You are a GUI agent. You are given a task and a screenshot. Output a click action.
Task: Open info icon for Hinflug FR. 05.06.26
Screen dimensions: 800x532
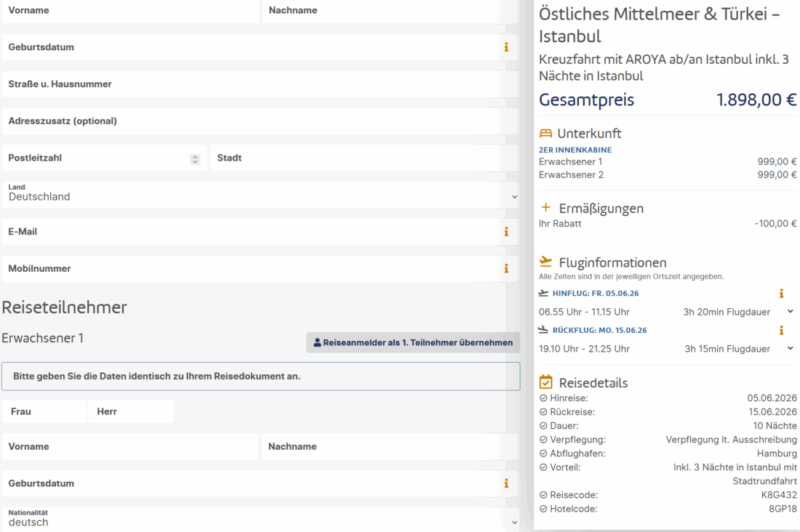(781, 294)
